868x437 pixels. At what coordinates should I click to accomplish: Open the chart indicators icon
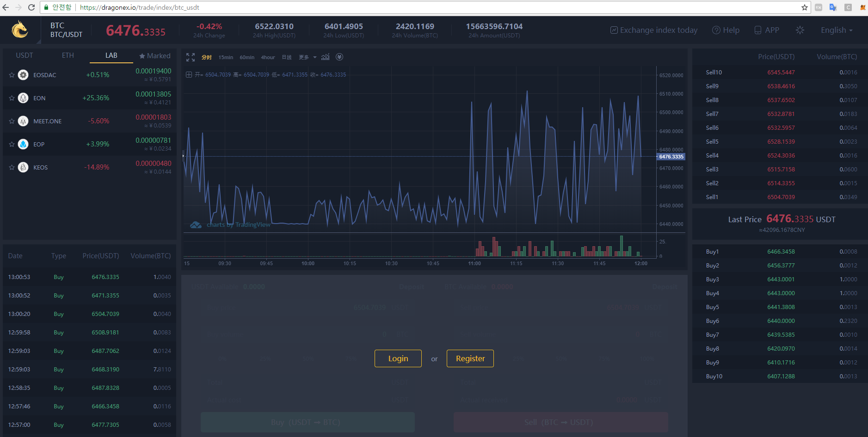[x=326, y=57]
